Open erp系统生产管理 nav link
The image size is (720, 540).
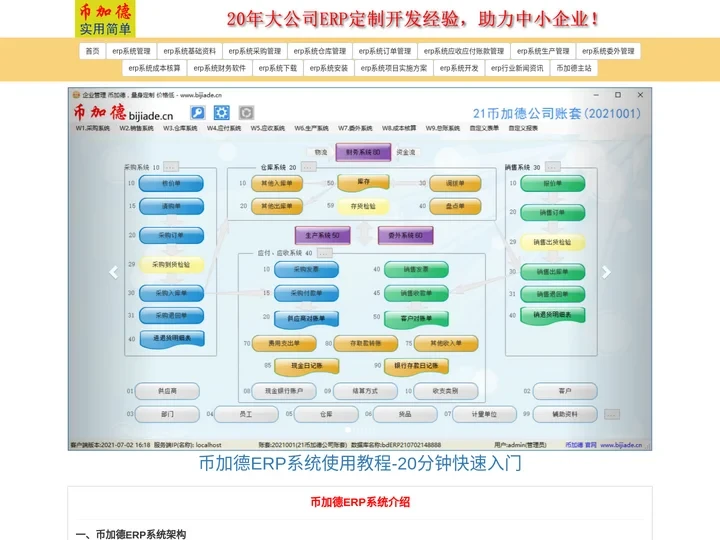[x=543, y=51]
